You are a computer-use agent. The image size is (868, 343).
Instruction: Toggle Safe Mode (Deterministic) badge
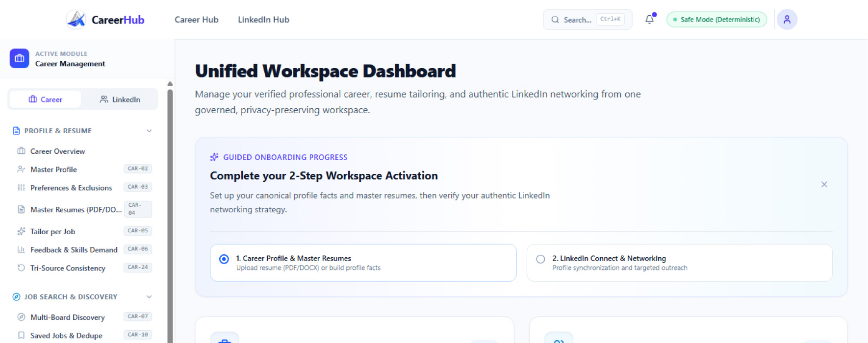716,20
